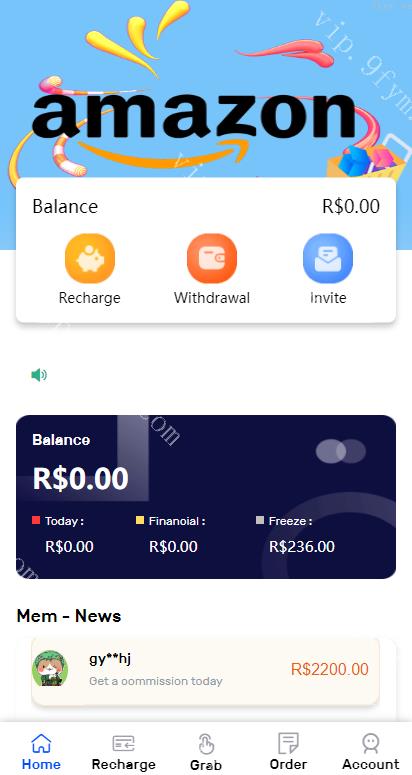Image resolution: width=412 pixels, height=775 pixels.
Task: Go to Account profile icon
Action: (x=371, y=743)
